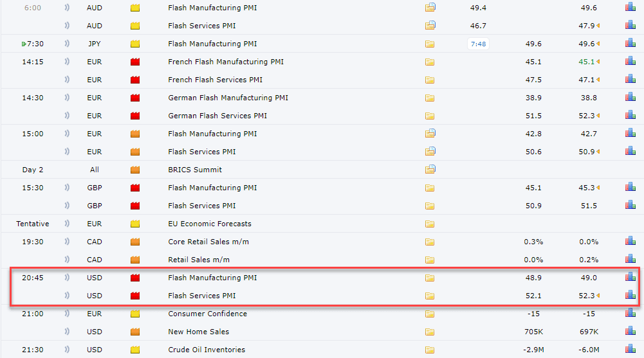Screen dimensions: 644x358
Task: Click graph icon for German Flash Services PMI
Action: click(x=630, y=116)
